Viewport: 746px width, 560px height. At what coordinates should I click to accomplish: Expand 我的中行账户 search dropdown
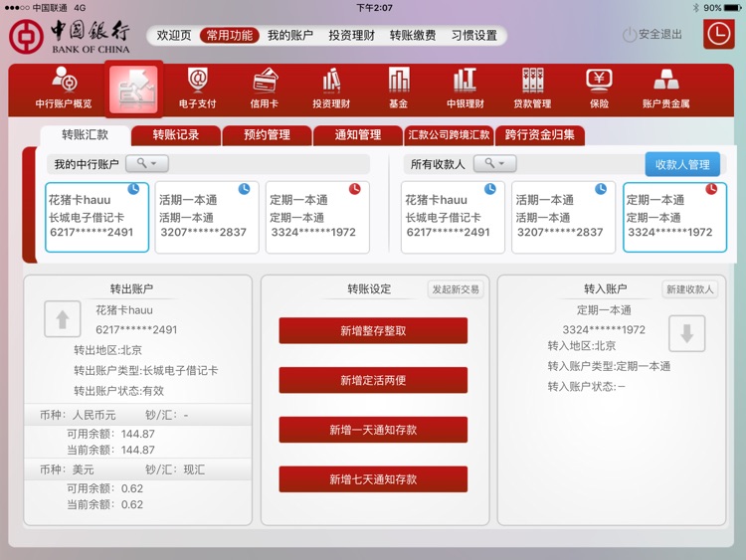click(x=147, y=164)
